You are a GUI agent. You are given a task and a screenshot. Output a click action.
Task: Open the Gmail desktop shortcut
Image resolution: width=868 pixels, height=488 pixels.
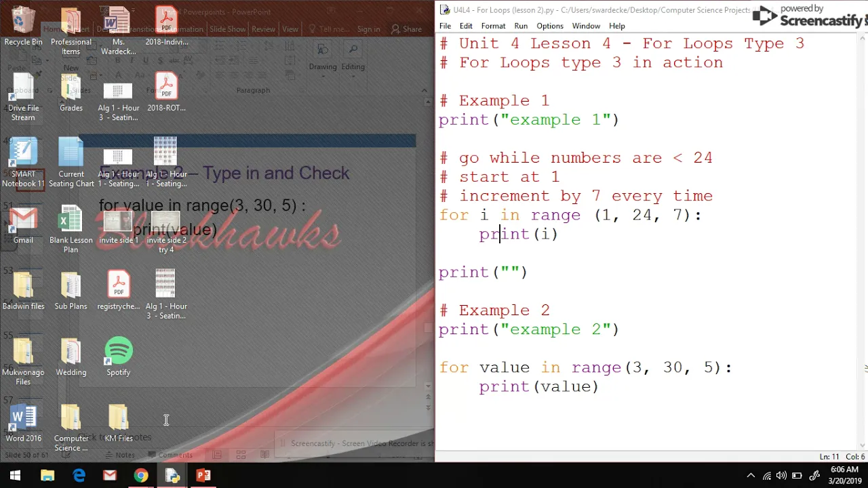[23, 225]
